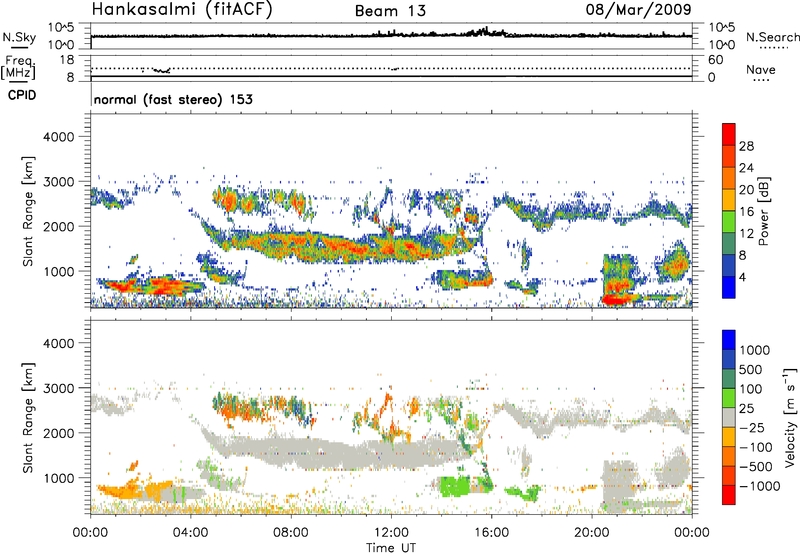Screen dimensions: 800x554
Task: Click the red top of the power colorbar
Action: click(x=729, y=135)
